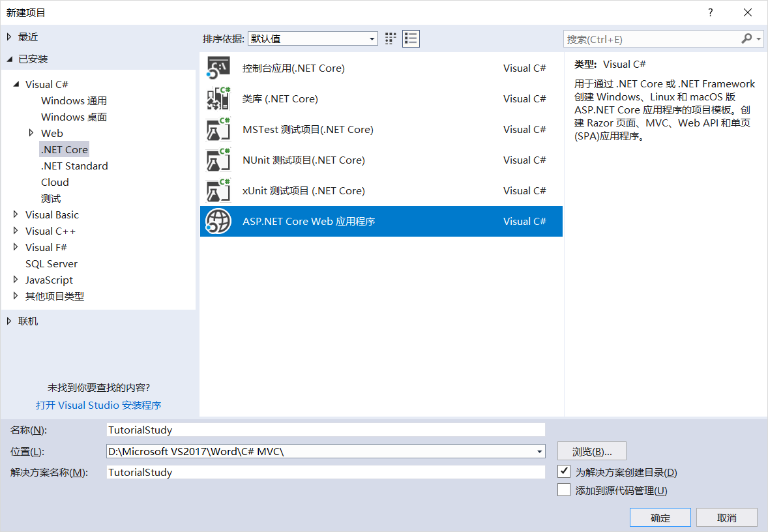Select the .NET Standard category
The image size is (768, 532).
click(74, 166)
